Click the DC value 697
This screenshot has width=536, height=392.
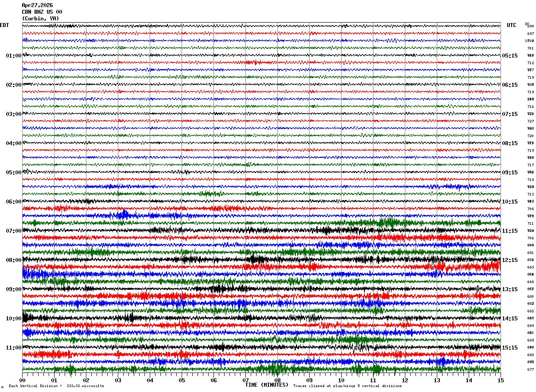[530, 34]
